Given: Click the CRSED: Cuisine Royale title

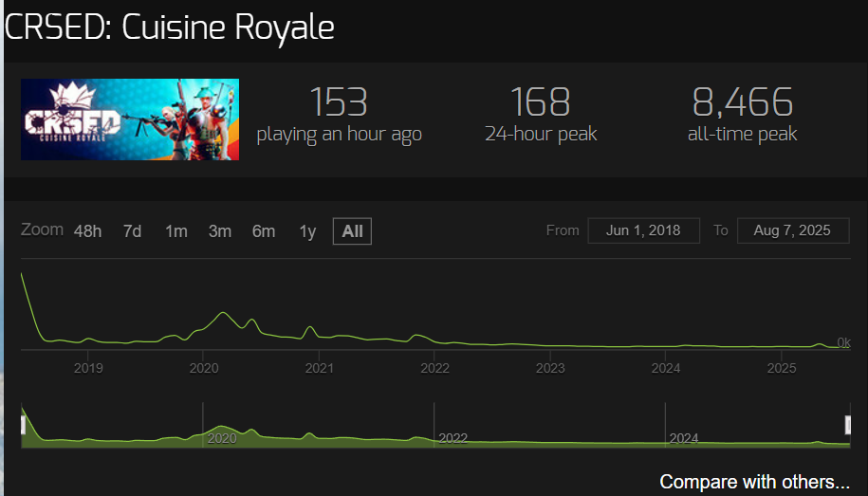Looking at the screenshot, I should (171, 28).
